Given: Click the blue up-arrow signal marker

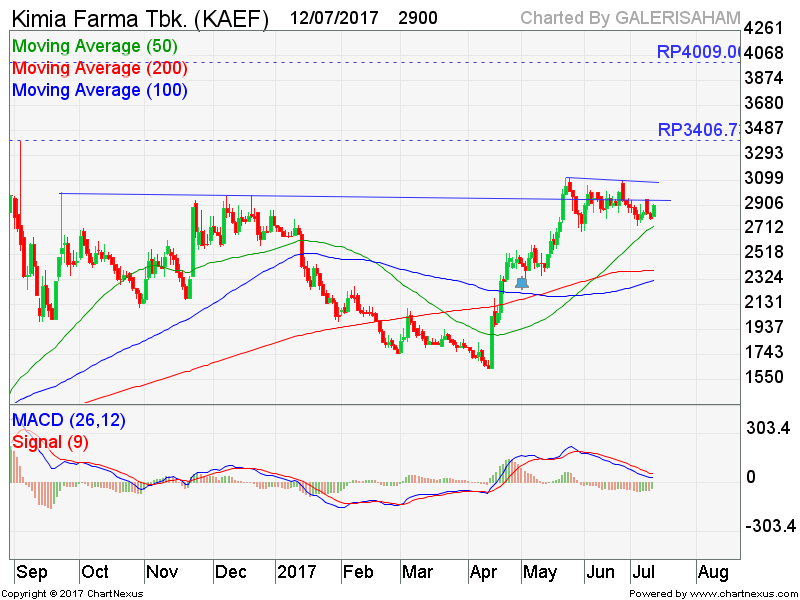Looking at the screenshot, I should 522,283.
